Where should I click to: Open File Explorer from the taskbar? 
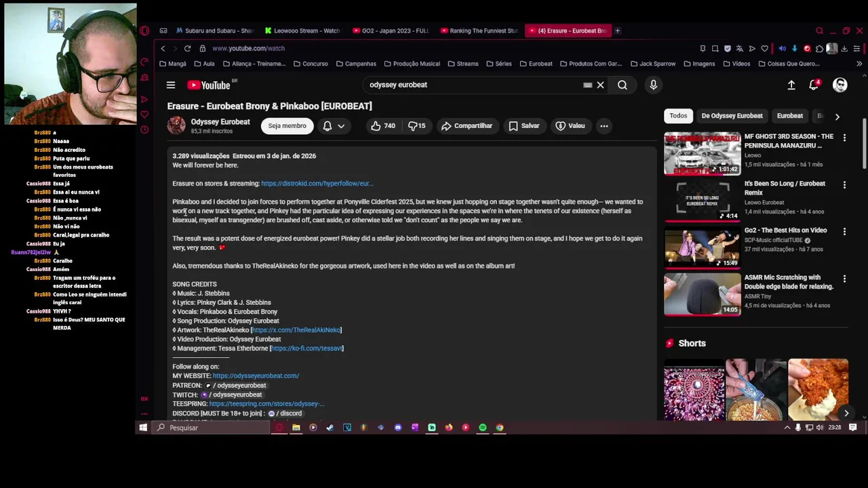click(296, 428)
